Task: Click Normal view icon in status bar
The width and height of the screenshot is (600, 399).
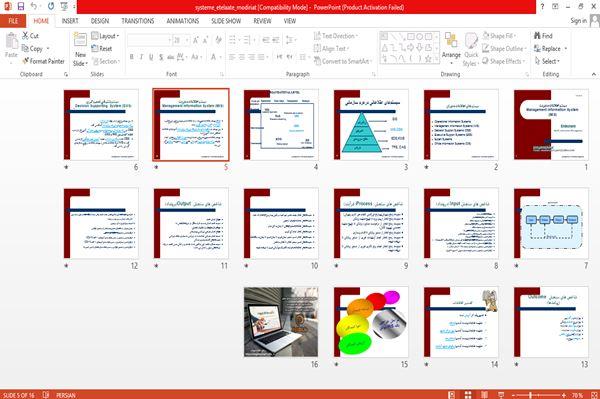Action: pos(452,395)
